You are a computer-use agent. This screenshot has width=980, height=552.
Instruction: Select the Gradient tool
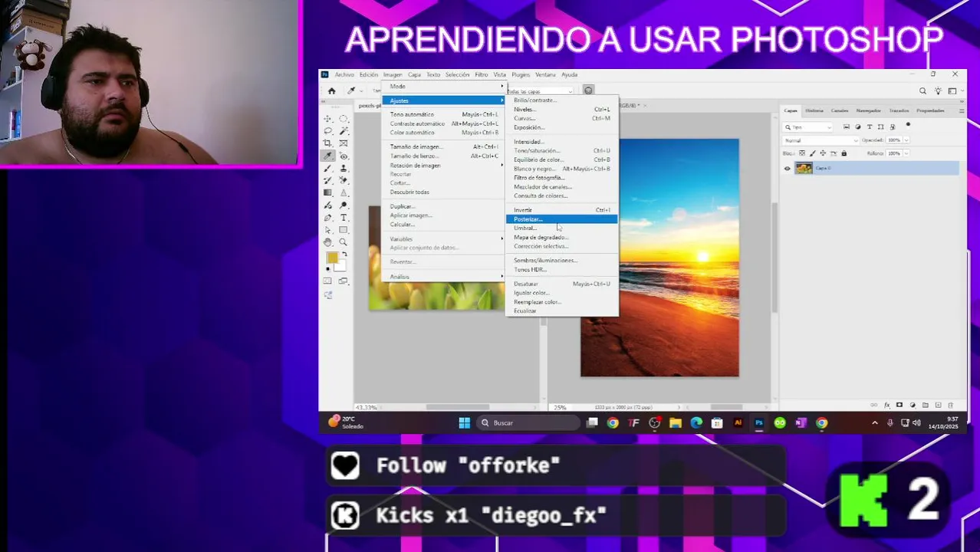328,192
